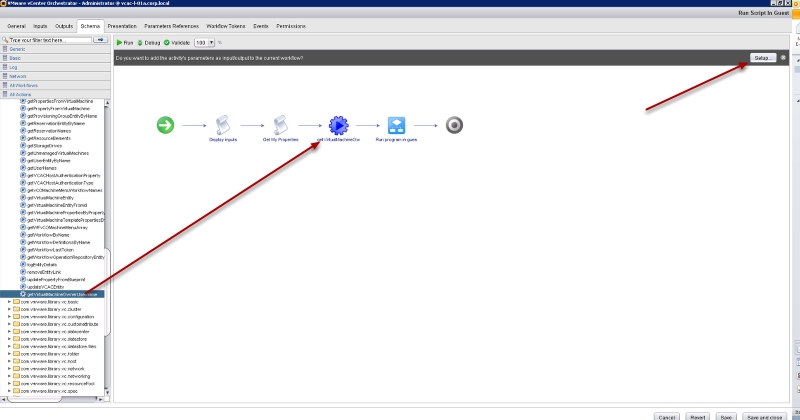Type in the filter text search field
The height and width of the screenshot is (420, 800).
point(50,40)
